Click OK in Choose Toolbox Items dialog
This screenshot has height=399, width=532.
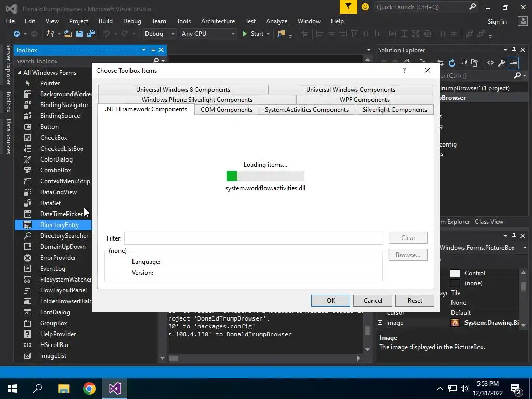(x=330, y=301)
